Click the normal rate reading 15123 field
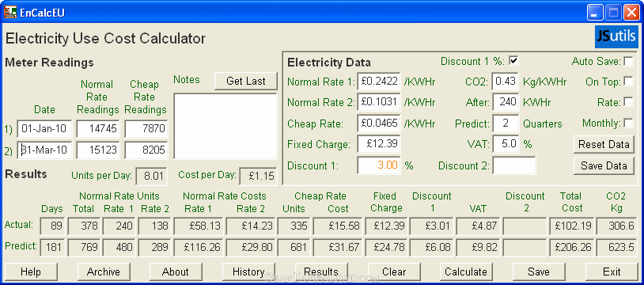Screen dimensions: 644x285 (98, 150)
